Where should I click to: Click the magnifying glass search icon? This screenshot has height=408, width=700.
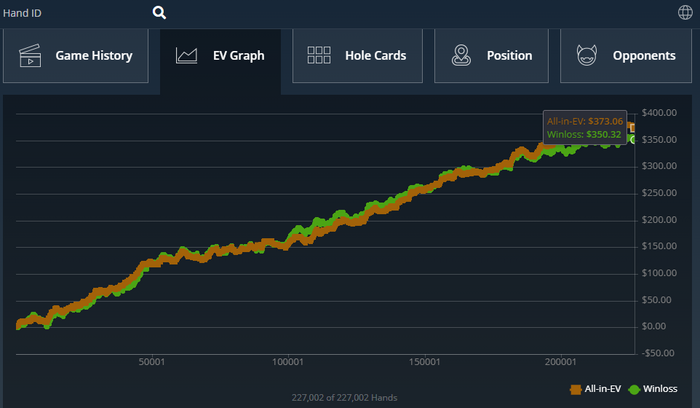pyautogui.click(x=159, y=12)
